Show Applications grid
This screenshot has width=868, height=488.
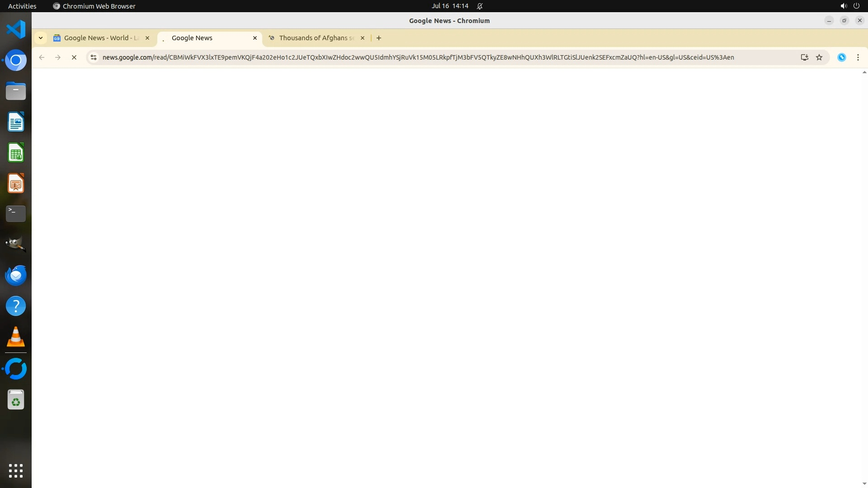pyautogui.click(x=16, y=470)
